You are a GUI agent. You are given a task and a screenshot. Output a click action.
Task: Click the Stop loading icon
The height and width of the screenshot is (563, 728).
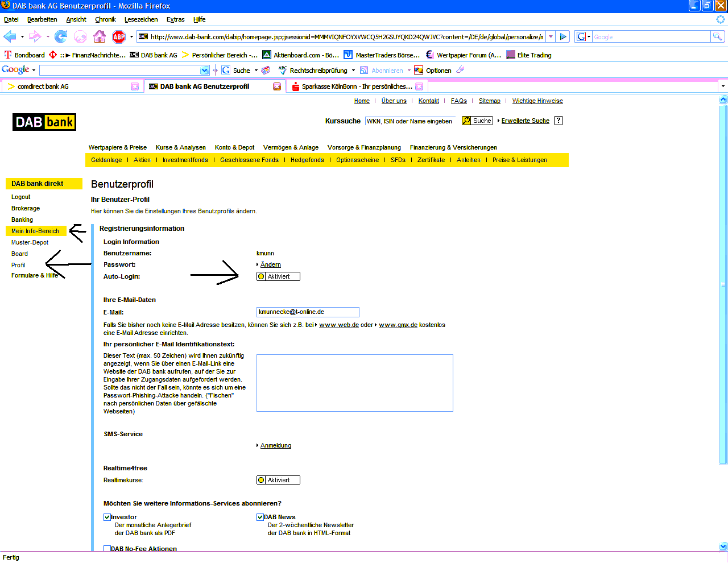80,37
